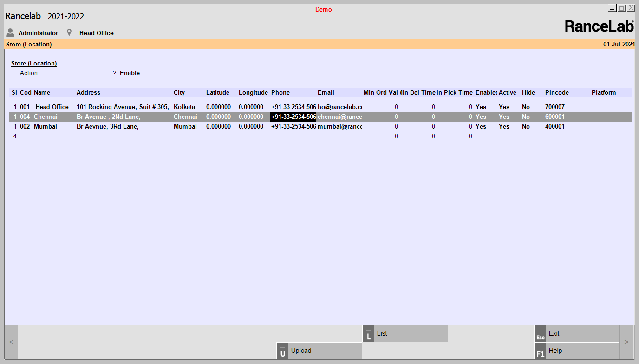Click the left arrow pager button in the footer
The height and width of the screenshot is (364, 639).
click(x=12, y=342)
